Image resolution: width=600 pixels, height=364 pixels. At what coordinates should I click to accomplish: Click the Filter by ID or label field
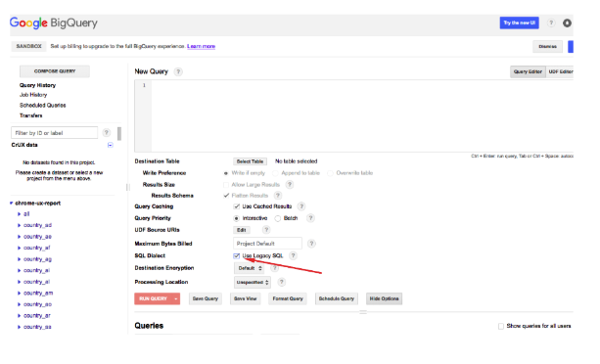click(55, 133)
